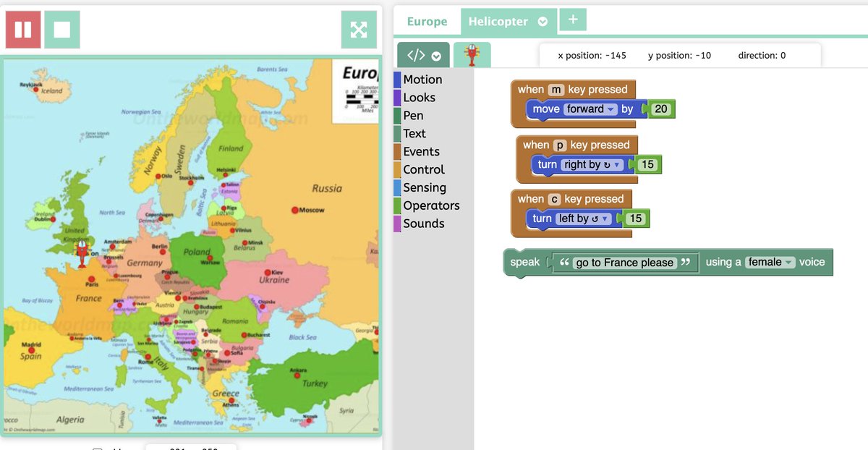Switch to the Europe tab
Screen dimensions: 868x450
click(427, 22)
